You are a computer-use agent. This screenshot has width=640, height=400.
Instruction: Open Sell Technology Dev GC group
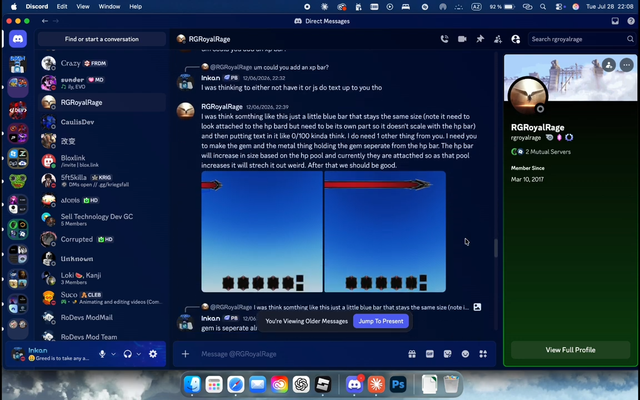[x=102, y=220]
